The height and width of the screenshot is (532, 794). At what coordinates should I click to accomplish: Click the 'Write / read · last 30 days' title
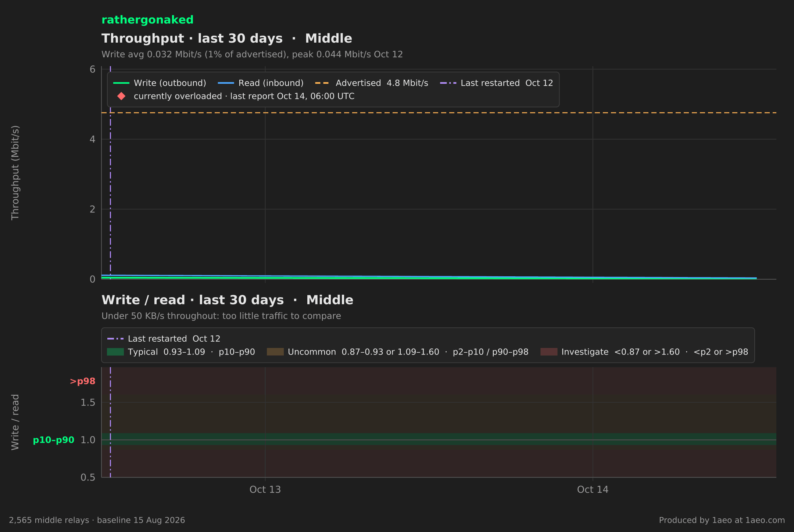[x=228, y=300]
